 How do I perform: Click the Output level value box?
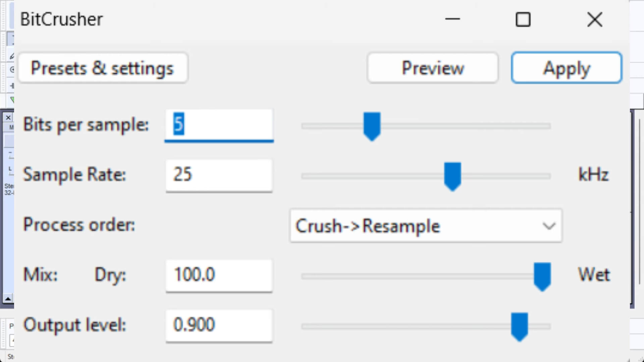tap(218, 324)
